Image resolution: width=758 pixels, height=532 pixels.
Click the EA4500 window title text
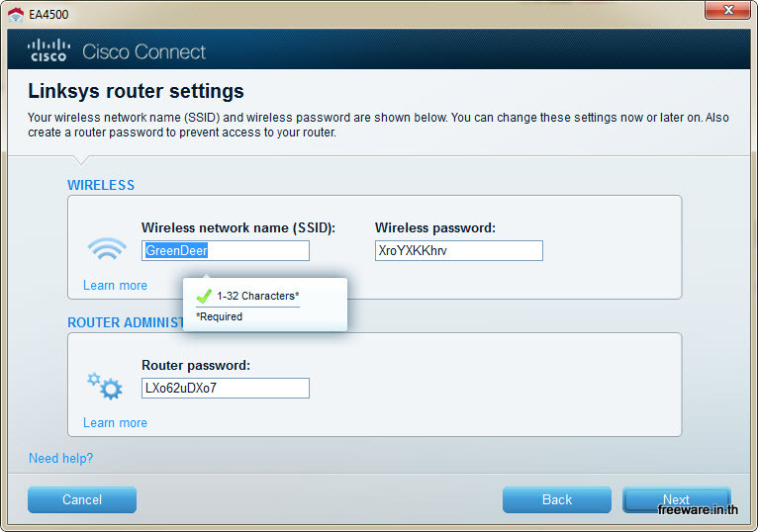(x=48, y=15)
